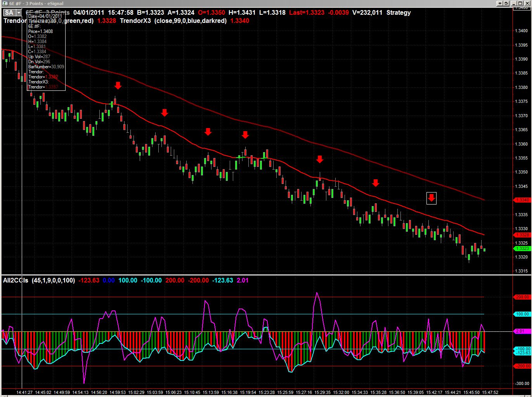Click the B=1.3323 bid value
The width and height of the screenshot is (532, 397).
coord(150,12)
